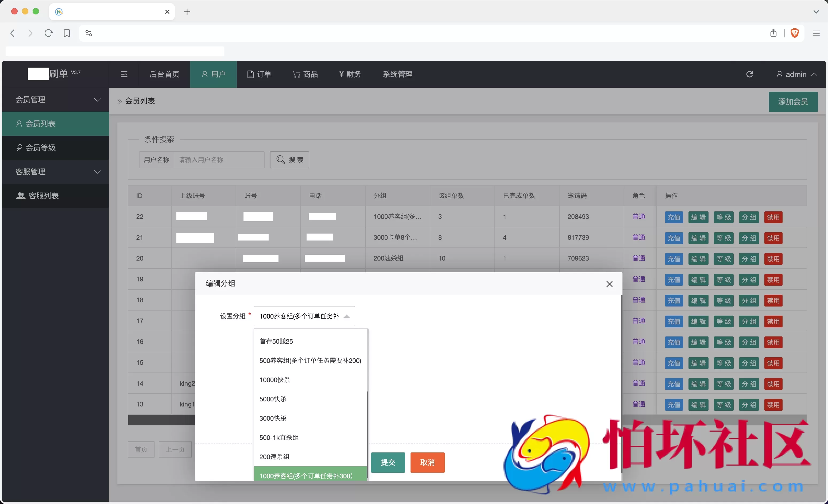This screenshot has width=828, height=504.
Task: Click 禁用 for member ID 18
Action: click(773, 300)
